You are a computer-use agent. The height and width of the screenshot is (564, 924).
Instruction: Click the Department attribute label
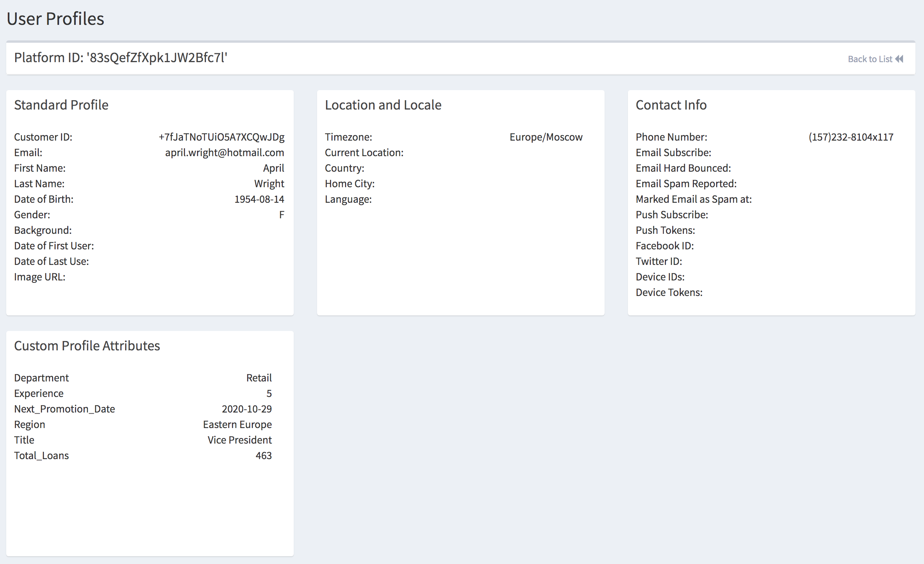click(42, 378)
